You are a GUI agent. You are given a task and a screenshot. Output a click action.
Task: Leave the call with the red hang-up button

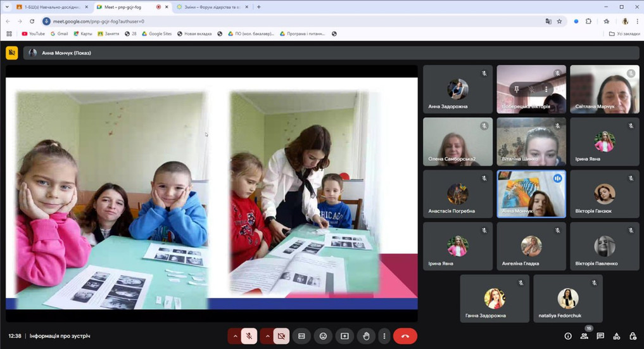click(405, 336)
